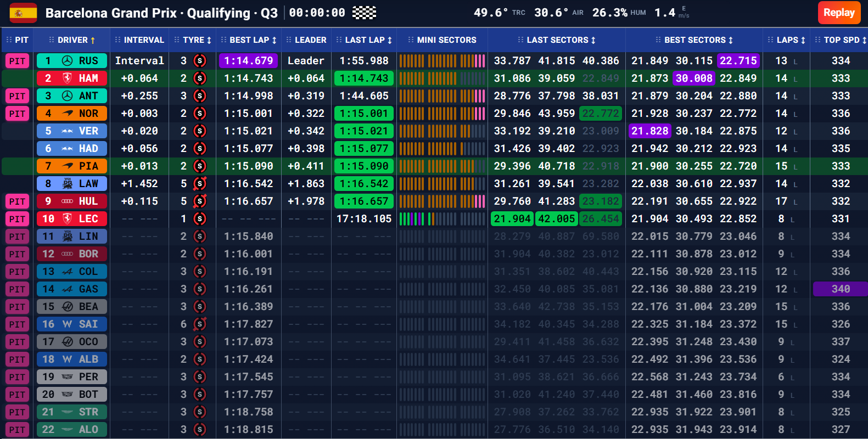
Task: Click the mini sector bars in the VER row
Action: [x=442, y=131]
